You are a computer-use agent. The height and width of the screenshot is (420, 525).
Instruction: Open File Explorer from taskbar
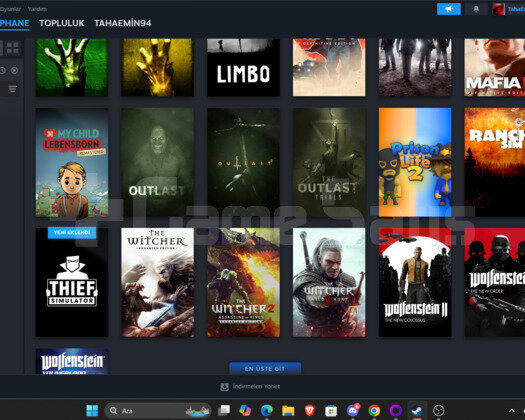point(288,411)
